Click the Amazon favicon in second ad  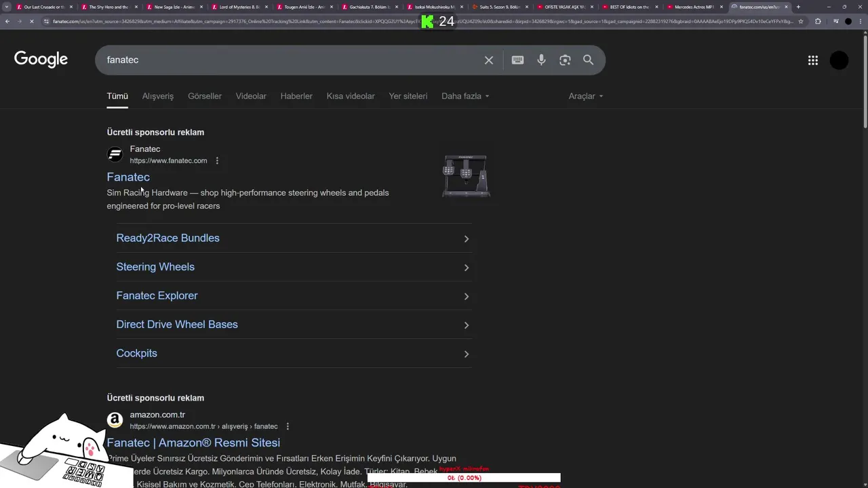[x=115, y=420]
